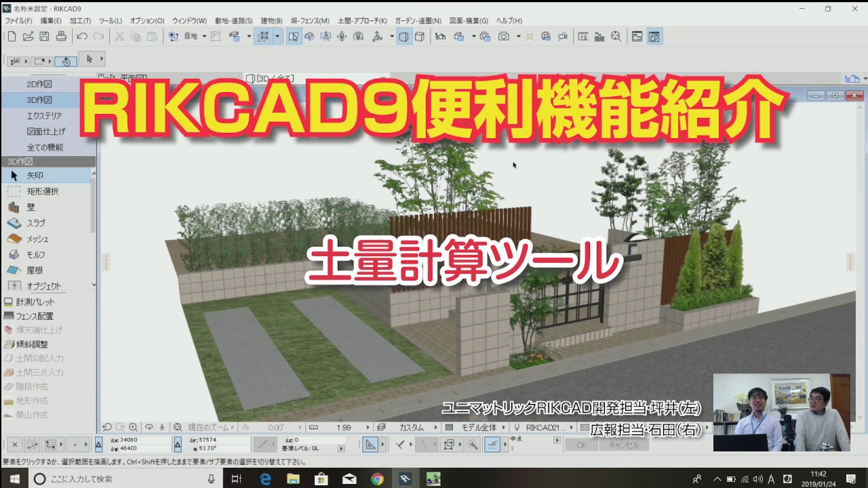Viewport: 868px width, 488px height.
Task: Click the New document icon
Action: point(12,37)
